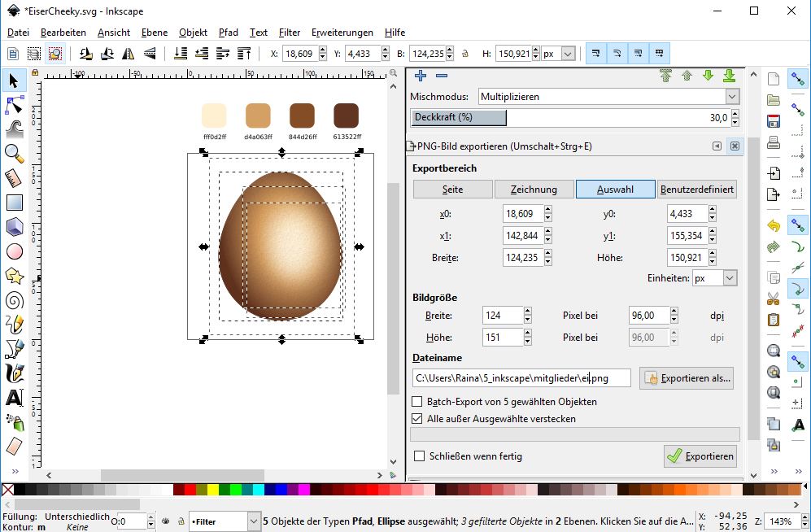
Task: Open the Pfad menu
Action: click(228, 33)
